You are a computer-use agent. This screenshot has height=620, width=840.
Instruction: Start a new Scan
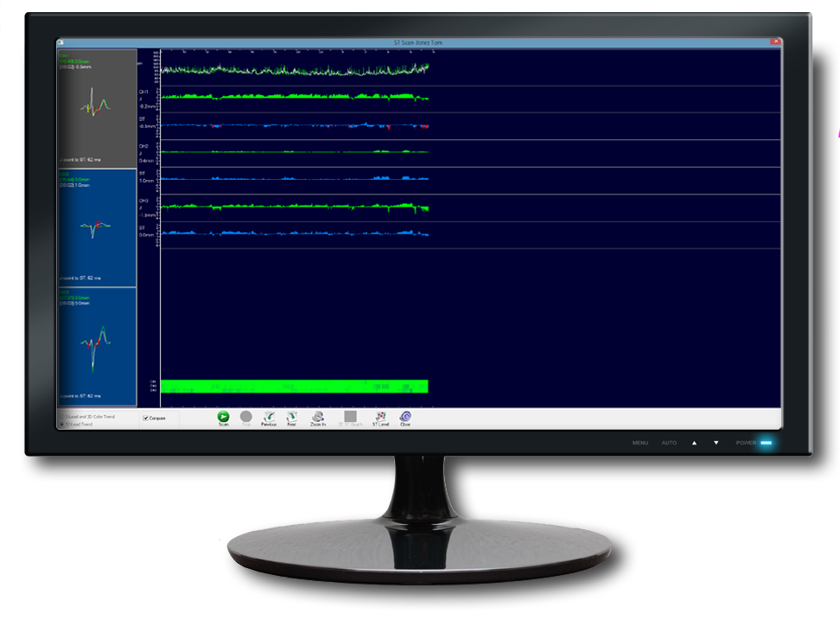pyautogui.click(x=224, y=418)
